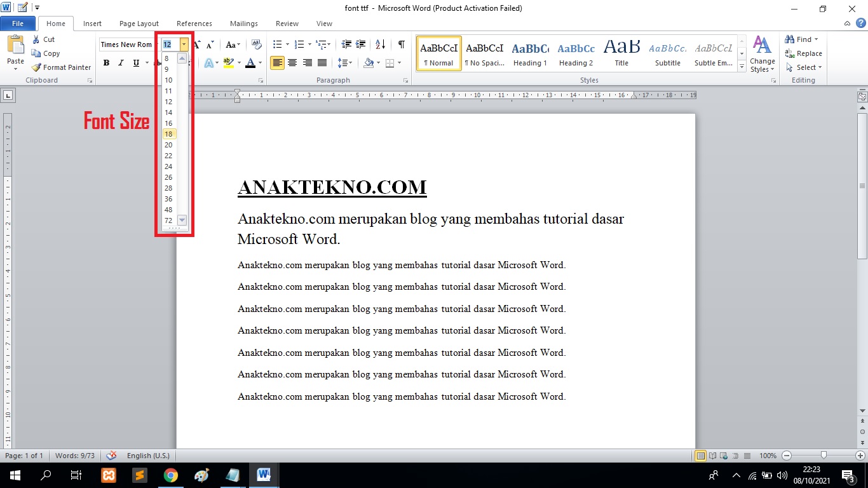
Task: Apply shading with the paint bucket icon
Action: (368, 63)
